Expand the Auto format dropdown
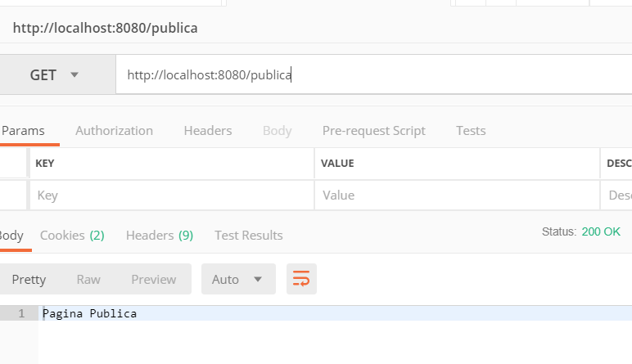632x364 pixels. 237,279
